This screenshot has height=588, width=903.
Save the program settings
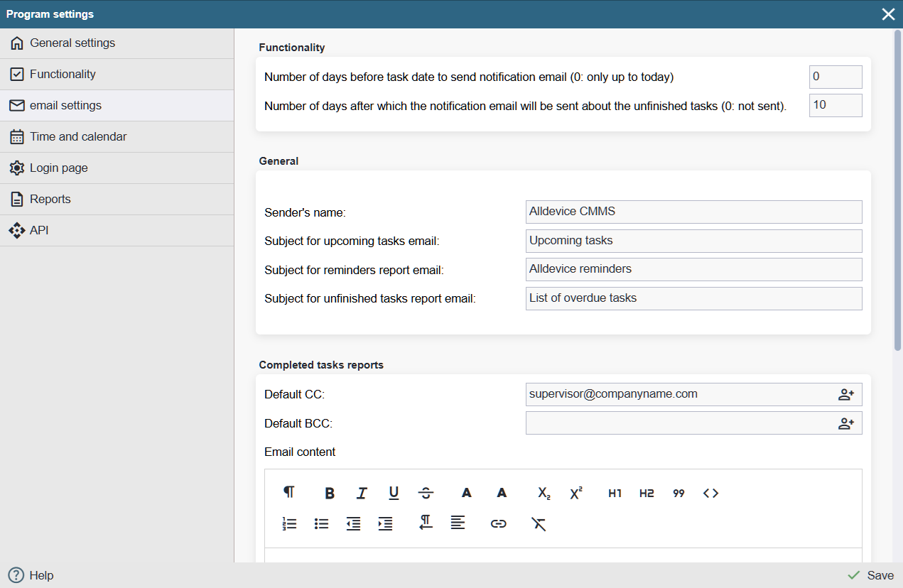pos(872,575)
